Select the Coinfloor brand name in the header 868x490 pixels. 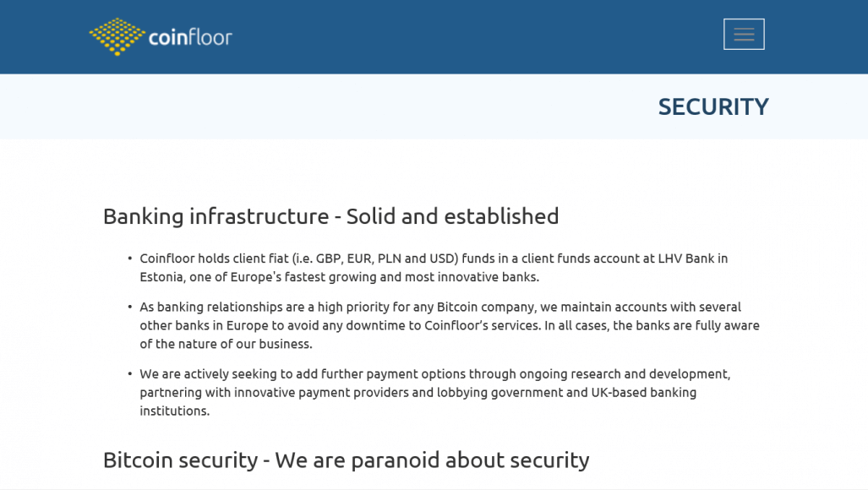[x=188, y=36]
